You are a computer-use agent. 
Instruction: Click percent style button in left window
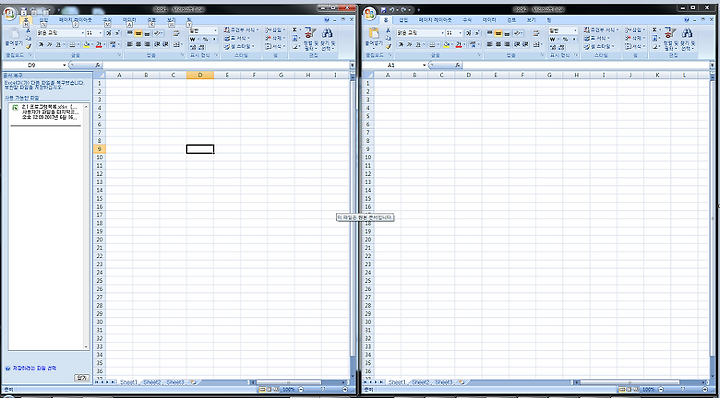(x=205, y=39)
